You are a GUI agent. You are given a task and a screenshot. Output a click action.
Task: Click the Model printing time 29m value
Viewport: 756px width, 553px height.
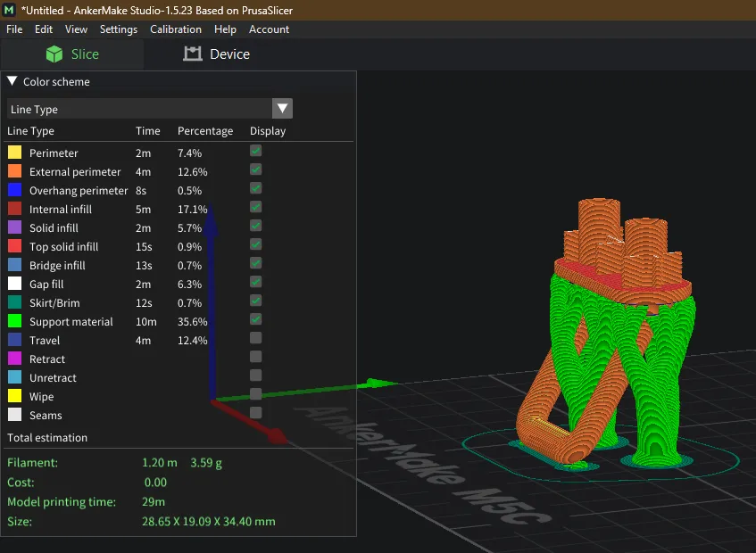[154, 502]
